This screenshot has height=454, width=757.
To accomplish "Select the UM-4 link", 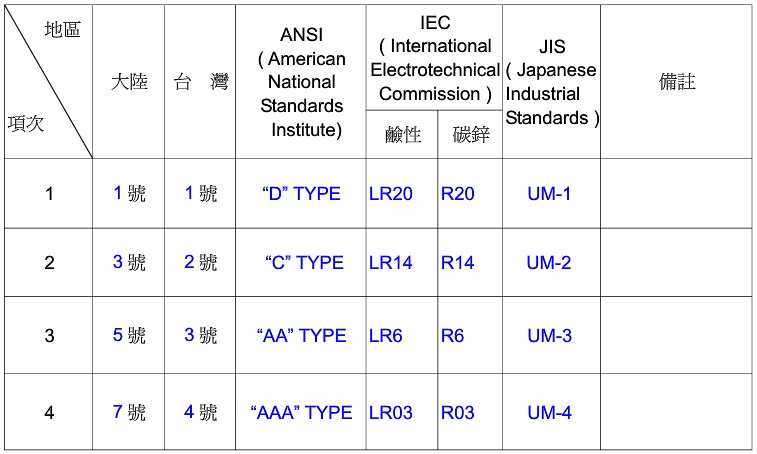I will 549,412.
